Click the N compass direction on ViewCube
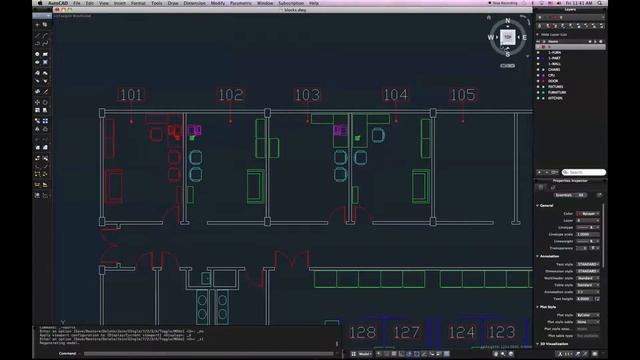The height and width of the screenshot is (360, 640). point(508,20)
